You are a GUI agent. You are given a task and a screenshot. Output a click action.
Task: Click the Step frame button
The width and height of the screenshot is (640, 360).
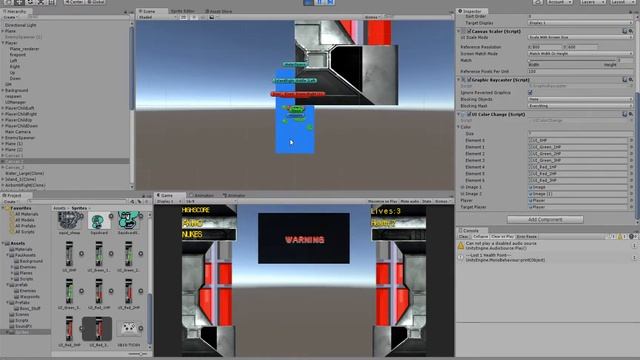tap(330, 2)
